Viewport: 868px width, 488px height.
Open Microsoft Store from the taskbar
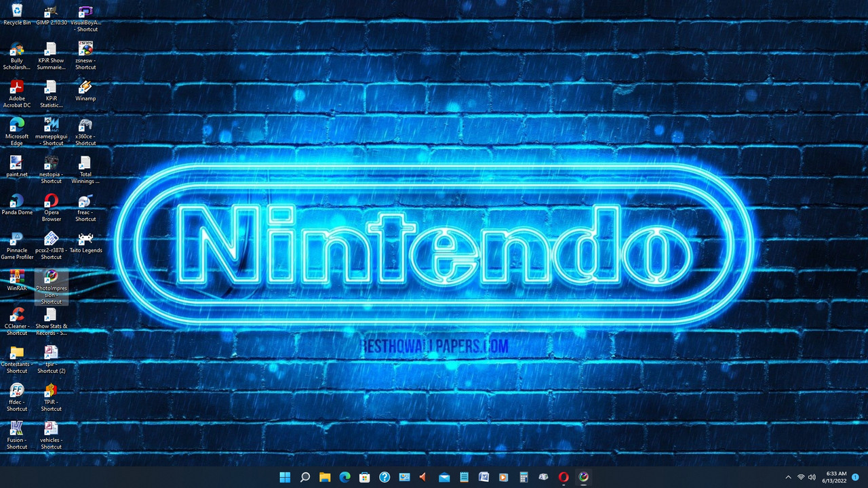coord(364,477)
